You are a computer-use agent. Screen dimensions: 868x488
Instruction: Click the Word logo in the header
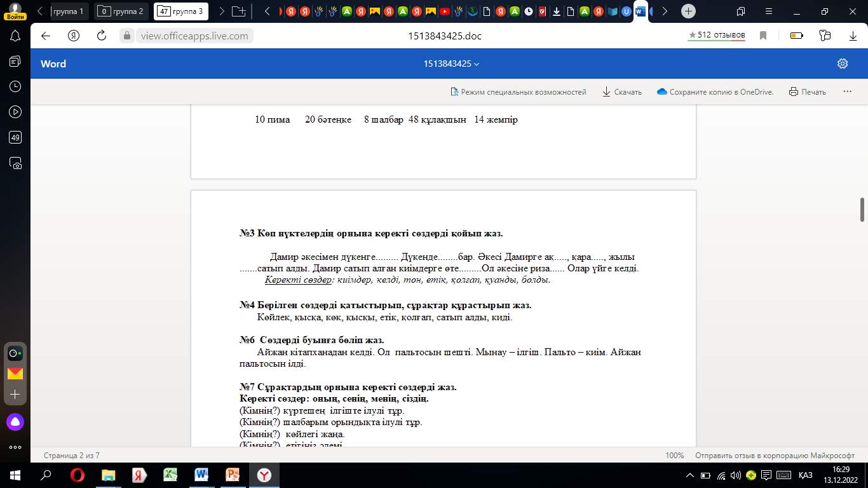point(53,64)
